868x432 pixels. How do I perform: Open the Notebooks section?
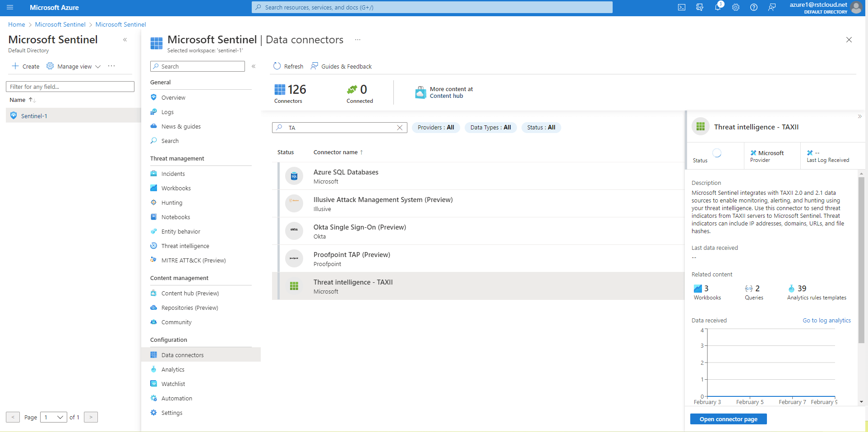(175, 216)
